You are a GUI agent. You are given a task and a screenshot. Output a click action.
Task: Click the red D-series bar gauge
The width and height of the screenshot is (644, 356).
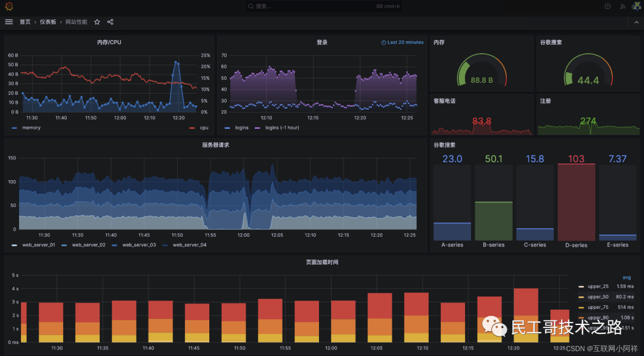point(576,202)
